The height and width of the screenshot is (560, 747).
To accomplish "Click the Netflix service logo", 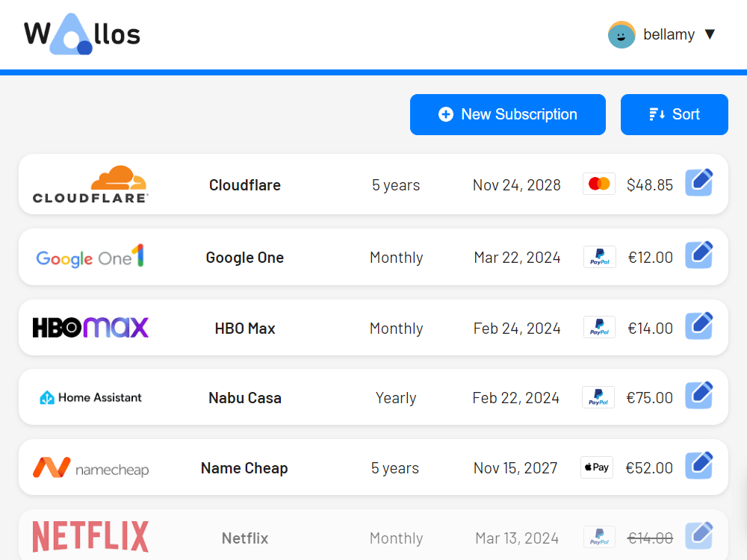I will pyautogui.click(x=90, y=536).
